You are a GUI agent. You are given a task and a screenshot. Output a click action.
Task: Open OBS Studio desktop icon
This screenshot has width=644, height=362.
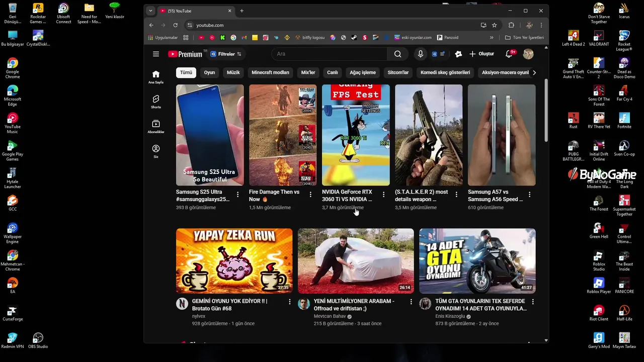pyautogui.click(x=38, y=340)
